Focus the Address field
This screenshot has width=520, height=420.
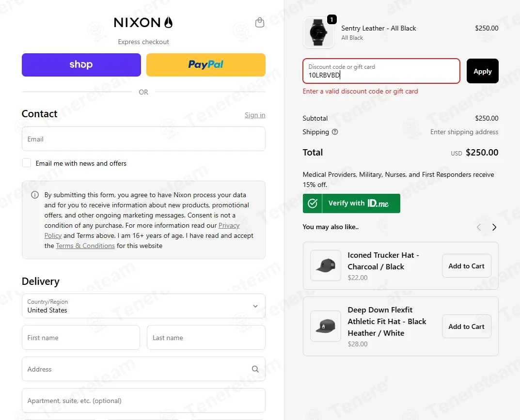[143, 369]
